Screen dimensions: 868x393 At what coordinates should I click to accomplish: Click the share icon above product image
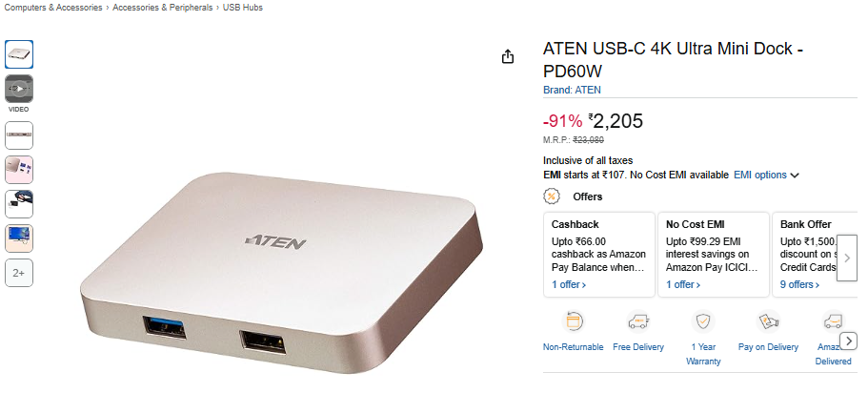tap(508, 56)
